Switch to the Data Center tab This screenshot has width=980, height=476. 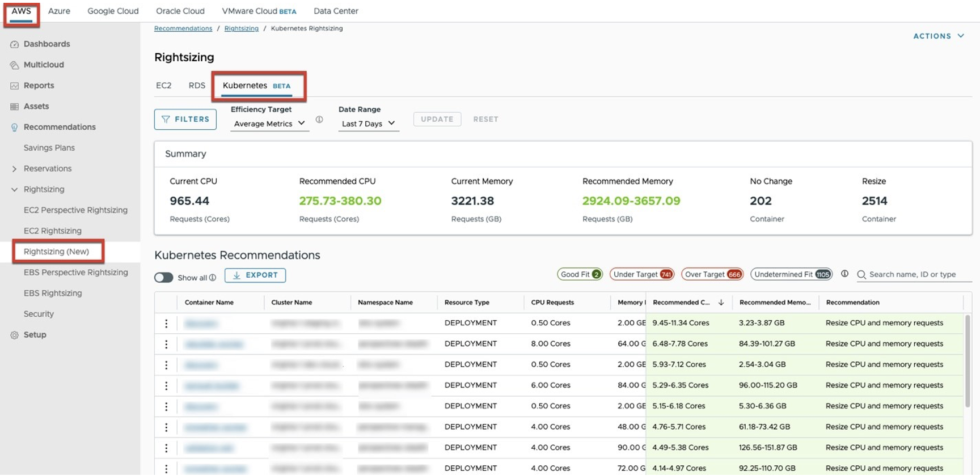pyautogui.click(x=336, y=11)
